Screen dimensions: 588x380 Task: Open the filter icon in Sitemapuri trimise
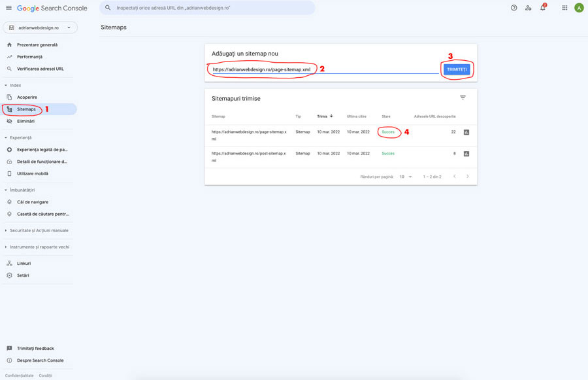[463, 97]
